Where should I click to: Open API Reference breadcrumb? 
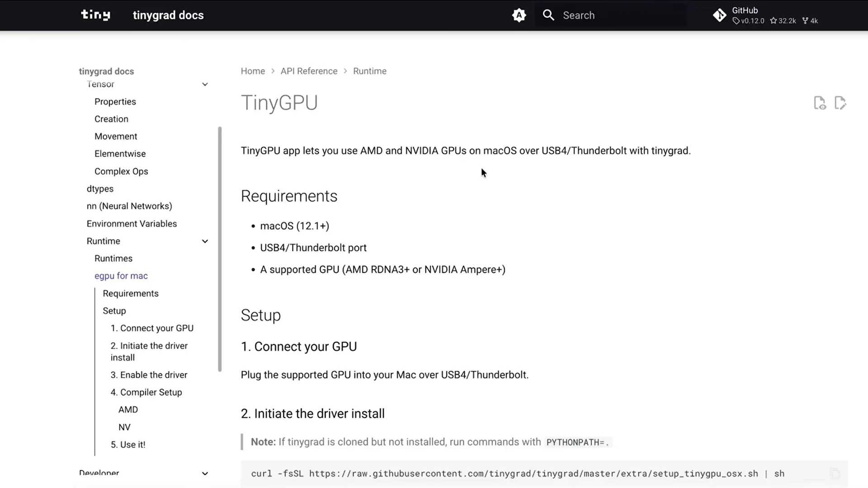coord(308,71)
